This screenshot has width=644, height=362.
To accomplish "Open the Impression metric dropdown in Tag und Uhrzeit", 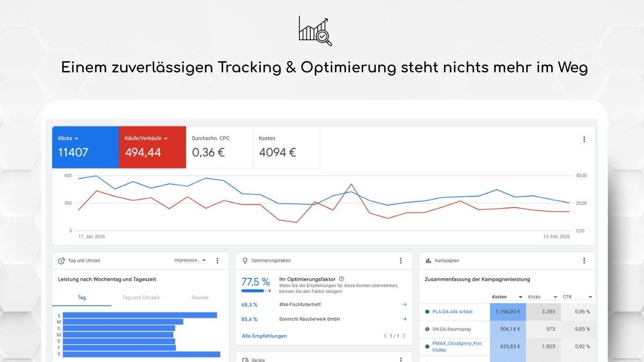I will click(190, 261).
